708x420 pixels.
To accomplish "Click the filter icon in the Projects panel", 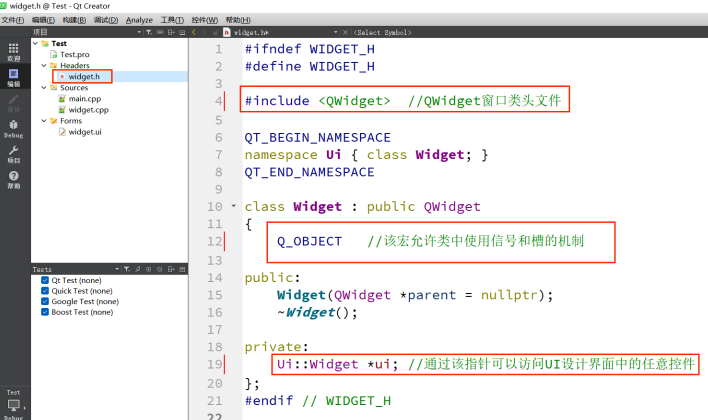I will click(149, 32).
